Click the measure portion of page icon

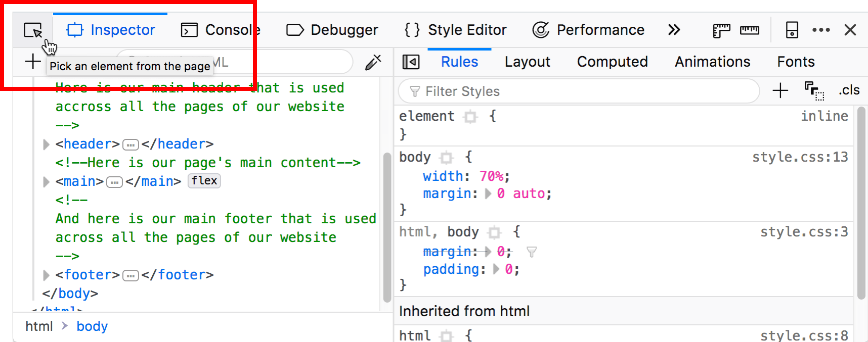pyautogui.click(x=749, y=30)
